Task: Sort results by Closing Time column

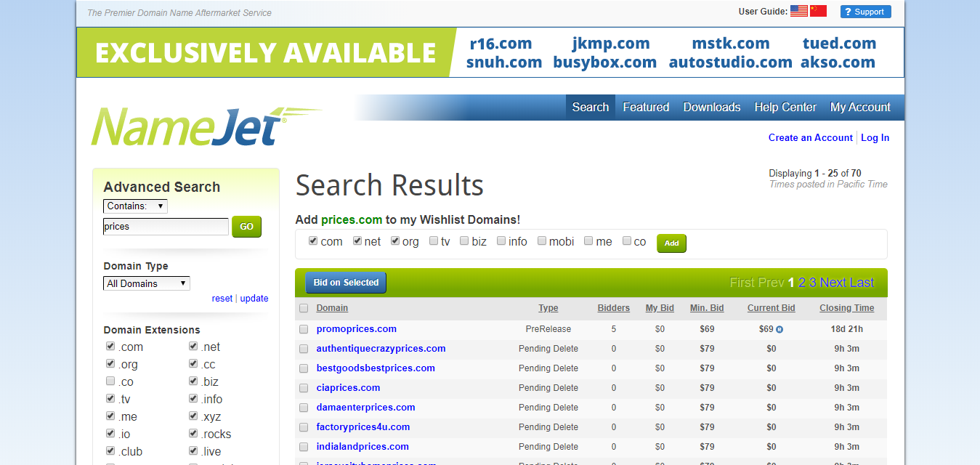Action: tap(846, 308)
